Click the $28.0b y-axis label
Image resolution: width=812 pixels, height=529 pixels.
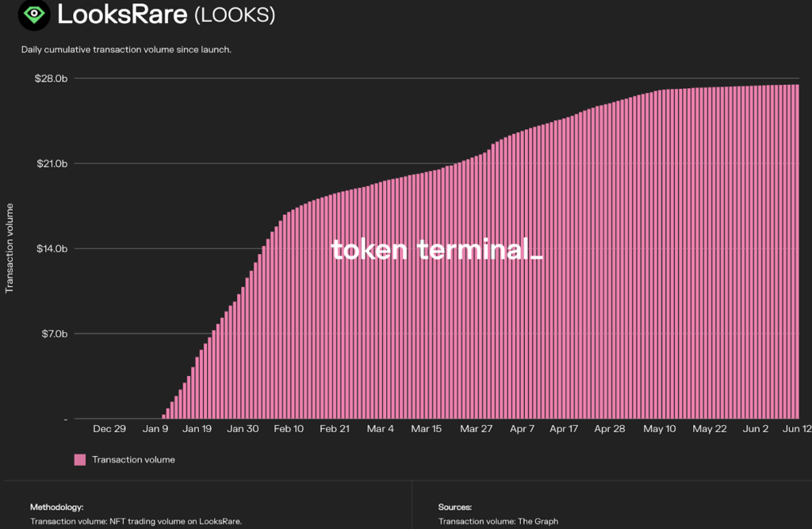click(51, 79)
